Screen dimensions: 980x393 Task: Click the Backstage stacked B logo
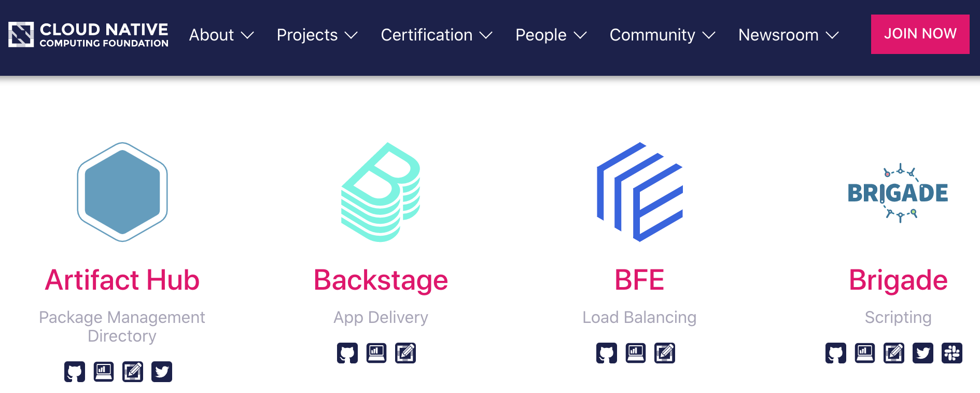[381, 192]
